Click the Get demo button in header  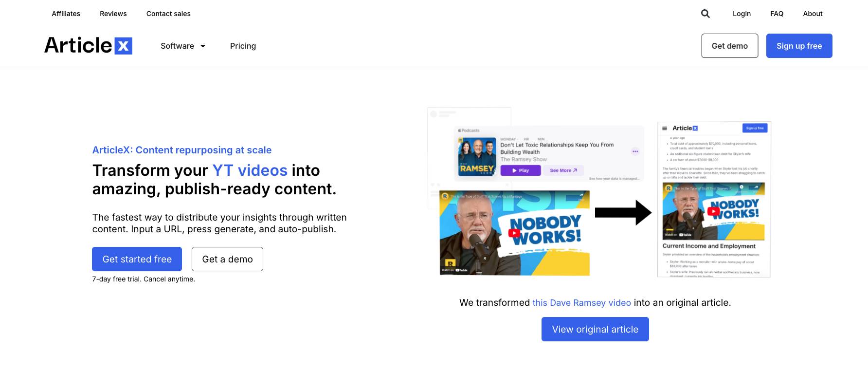tap(729, 46)
